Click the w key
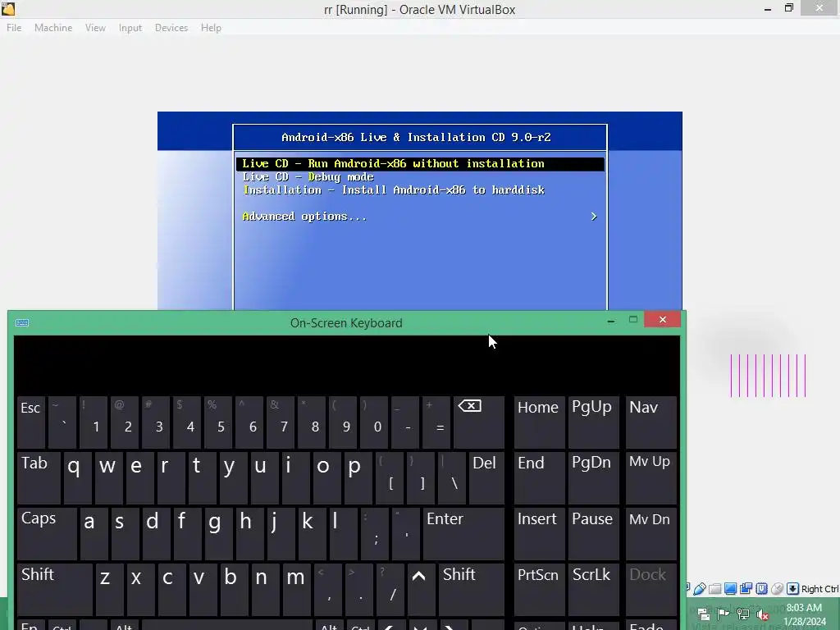Screen dimensions: 840x630 pos(109,478)
